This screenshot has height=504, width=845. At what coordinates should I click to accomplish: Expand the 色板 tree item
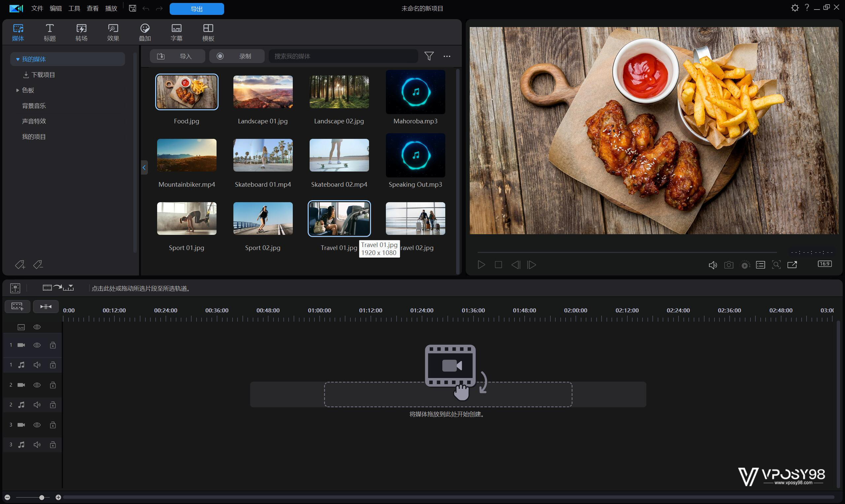click(17, 90)
